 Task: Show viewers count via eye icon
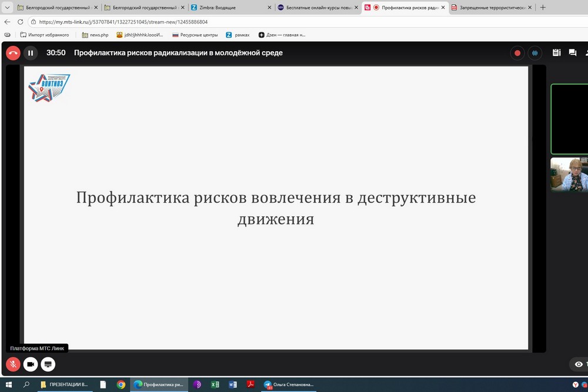tap(579, 364)
